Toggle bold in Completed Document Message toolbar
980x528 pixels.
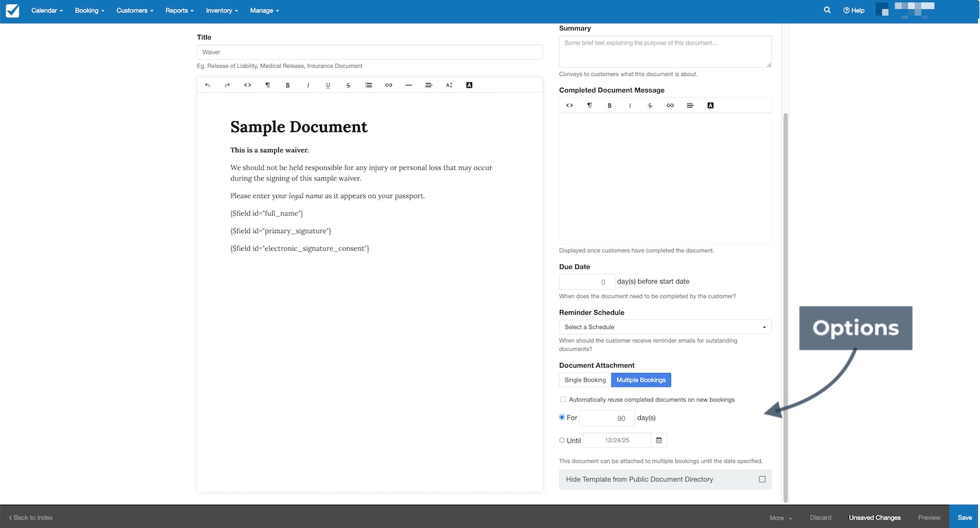pyautogui.click(x=610, y=106)
